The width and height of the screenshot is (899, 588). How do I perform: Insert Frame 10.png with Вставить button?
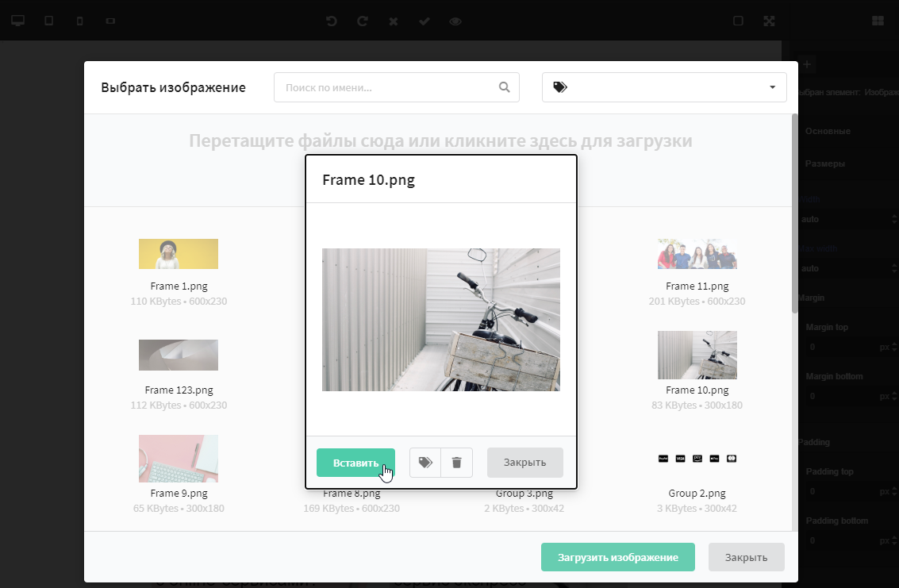point(355,463)
